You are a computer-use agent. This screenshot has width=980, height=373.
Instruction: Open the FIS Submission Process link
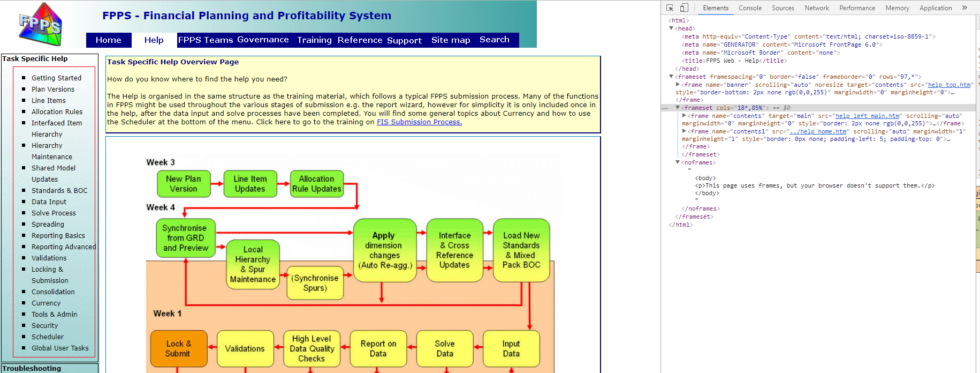coord(419,122)
